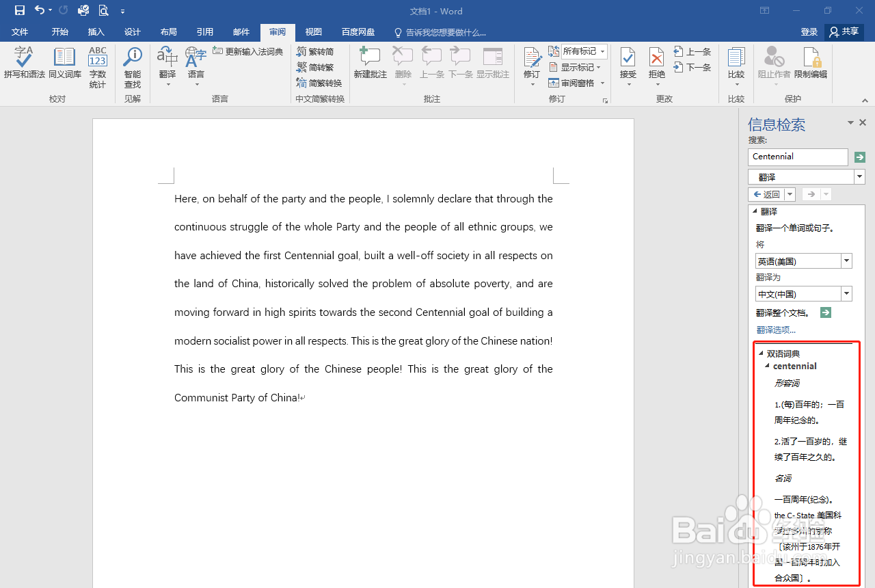
Task: Click the Tell Me search box
Action: [440, 32]
